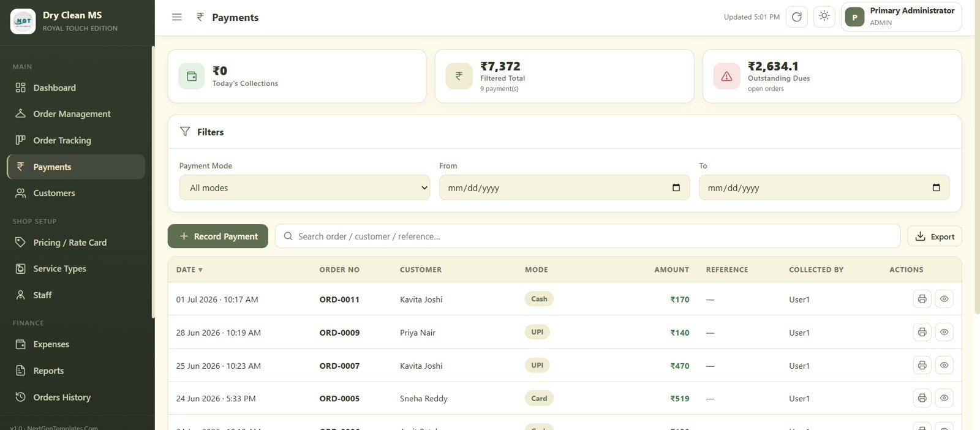
Task: Click order number ORD-0009
Action: tap(339, 333)
